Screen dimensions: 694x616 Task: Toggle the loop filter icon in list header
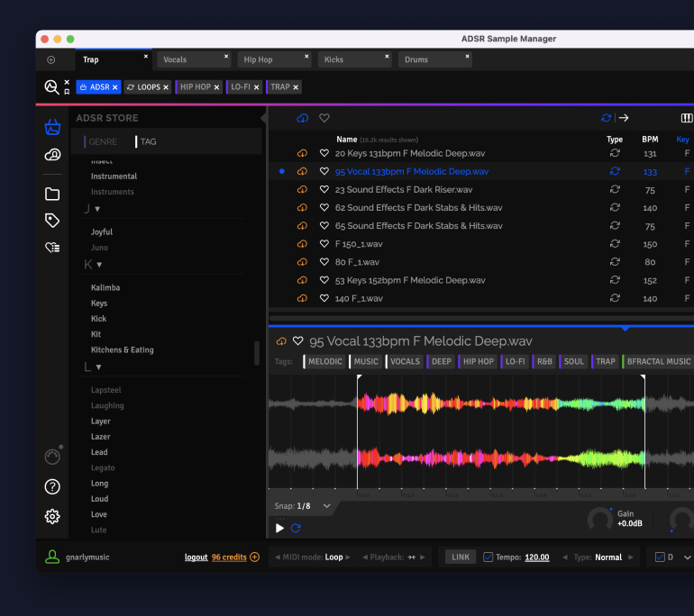pos(607,118)
